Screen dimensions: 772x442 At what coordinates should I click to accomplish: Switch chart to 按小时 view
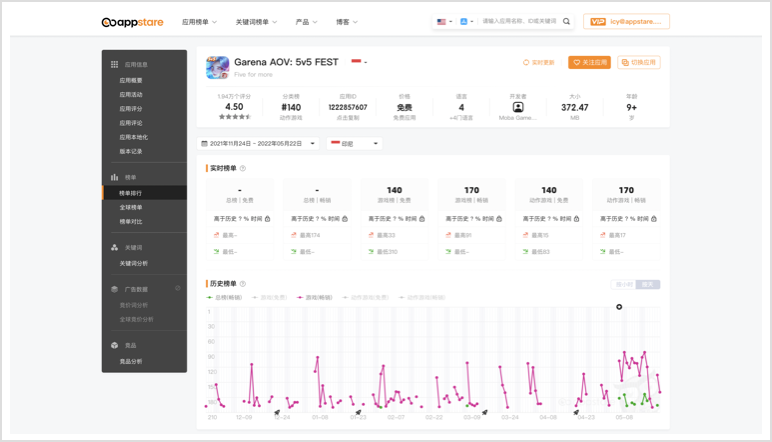click(623, 285)
